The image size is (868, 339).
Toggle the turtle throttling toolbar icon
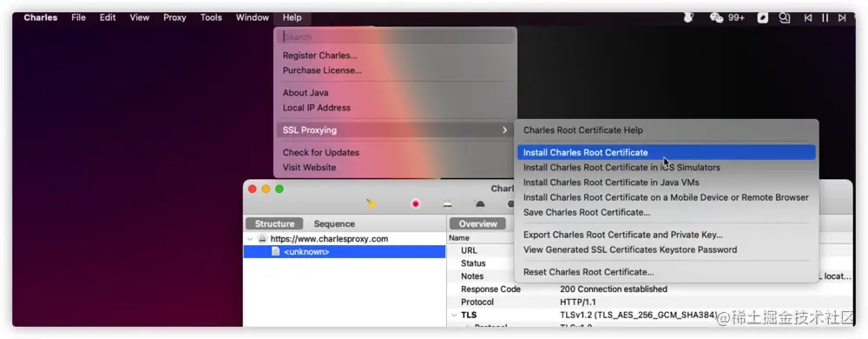(480, 204)
